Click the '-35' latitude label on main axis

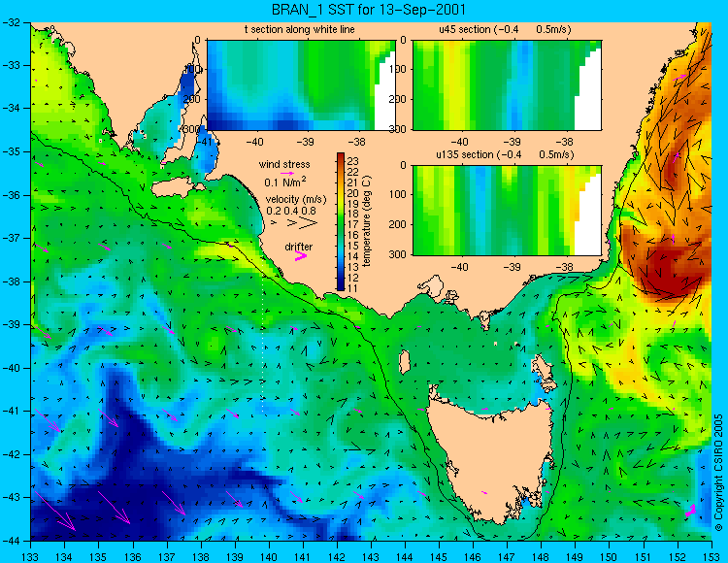click(x=11, y=151)
